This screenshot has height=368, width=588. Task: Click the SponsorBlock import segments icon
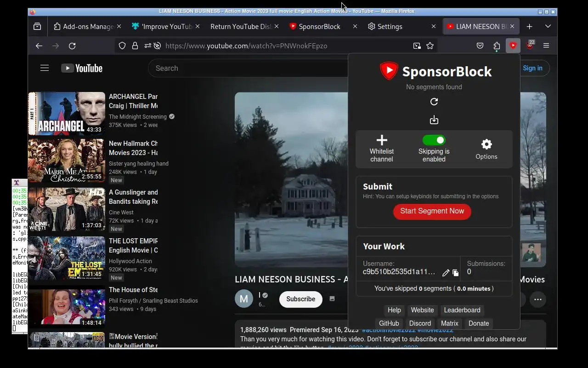[434, 120]
